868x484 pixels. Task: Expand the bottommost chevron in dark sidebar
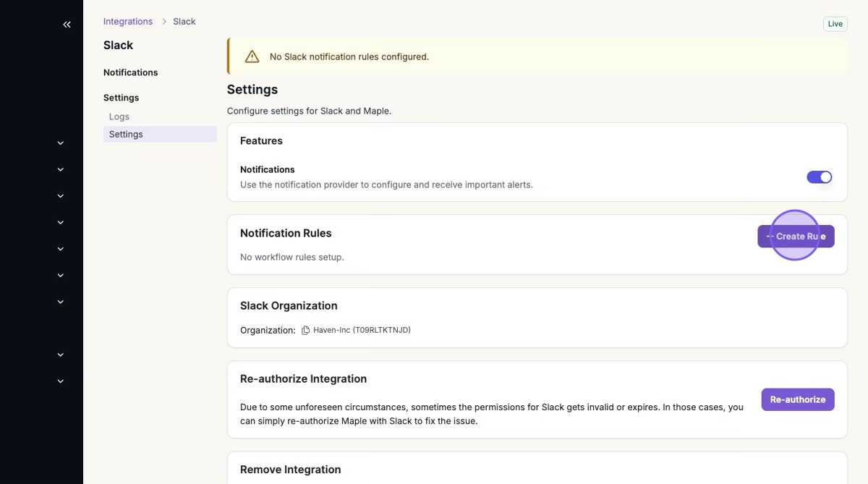[x=61, y=381]
